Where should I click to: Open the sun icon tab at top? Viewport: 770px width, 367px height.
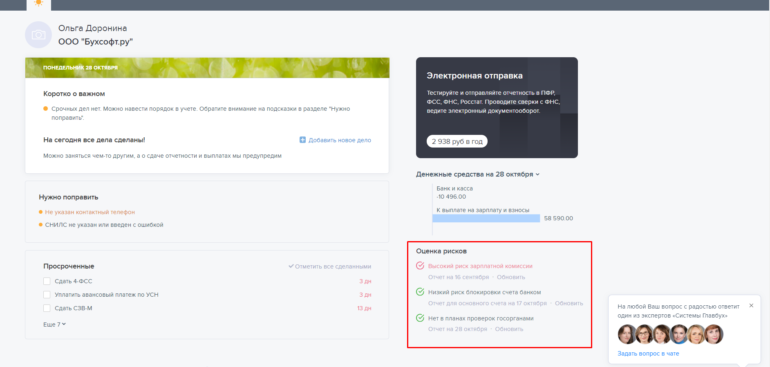39,4
